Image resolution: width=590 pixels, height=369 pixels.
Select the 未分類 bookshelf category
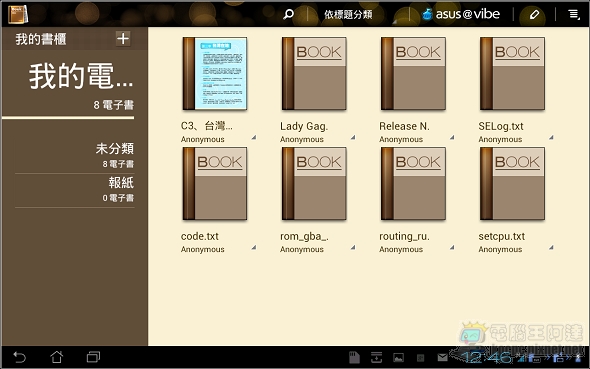[x=75, y=155]
